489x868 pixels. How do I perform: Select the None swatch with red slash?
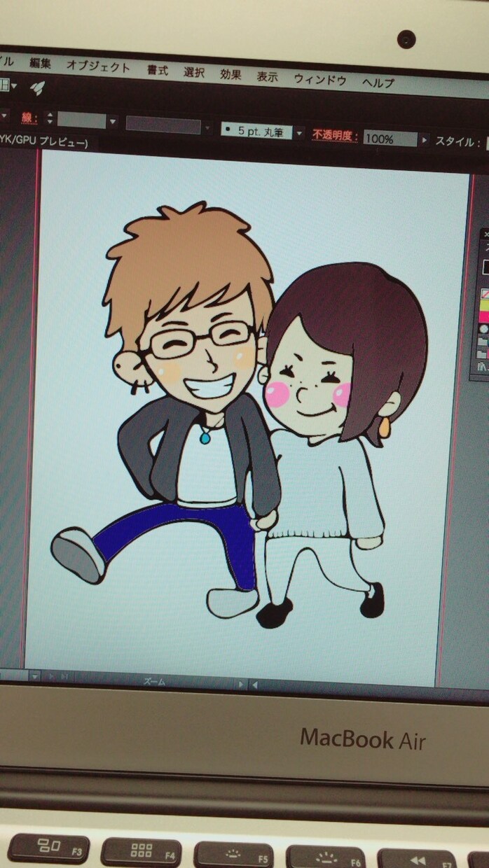pos(484,295)
